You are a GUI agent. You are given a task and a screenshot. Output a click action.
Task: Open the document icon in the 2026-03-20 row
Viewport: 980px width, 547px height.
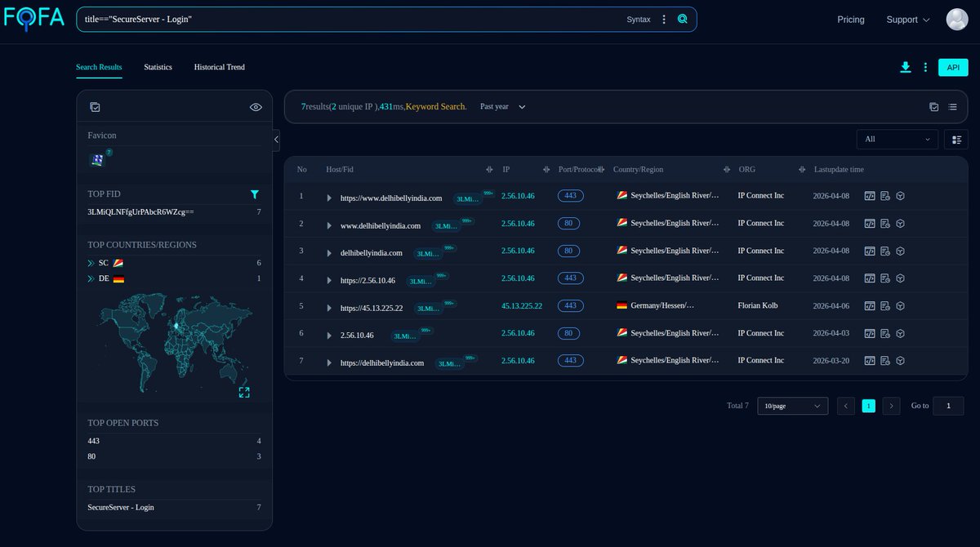[x=885, y=361]
